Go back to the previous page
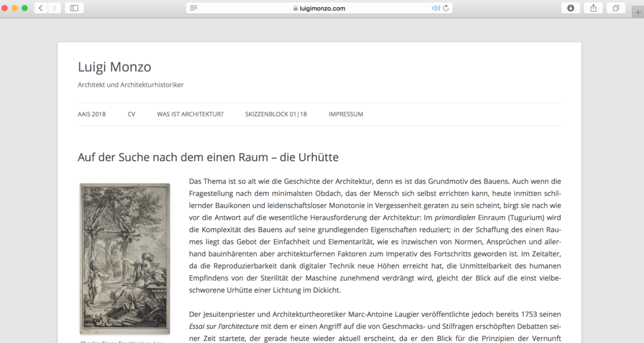Screen dimensions: 644x343 point(41,8)
